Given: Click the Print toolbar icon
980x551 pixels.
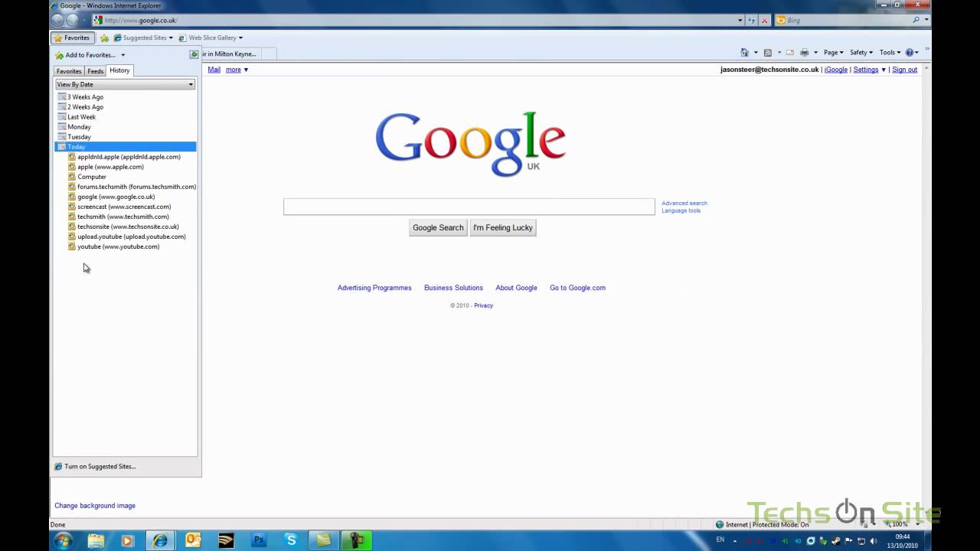Looking at the screenshot, I should 804,52.
